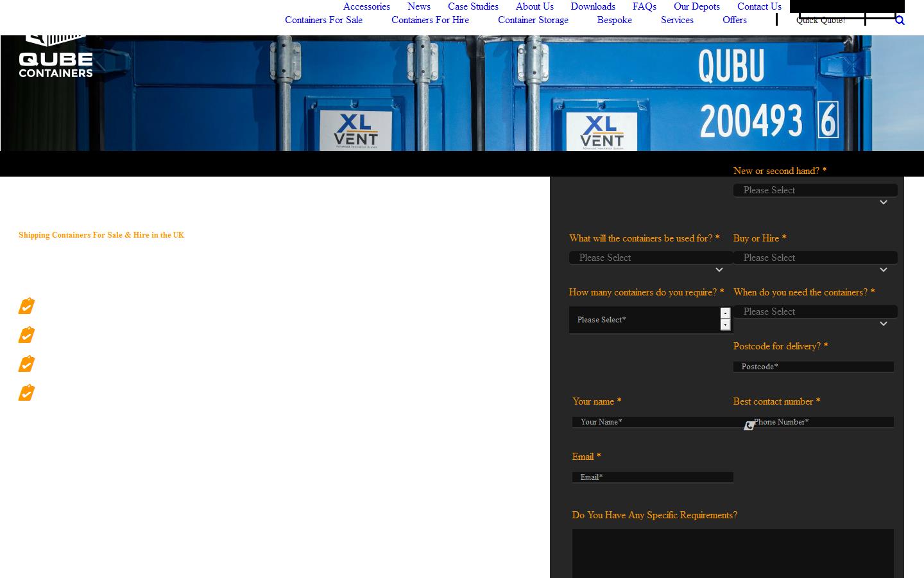924x578 pixels.
Task: Click the second orange clipboard checkmark icon
Action: [x=26, y=335]
